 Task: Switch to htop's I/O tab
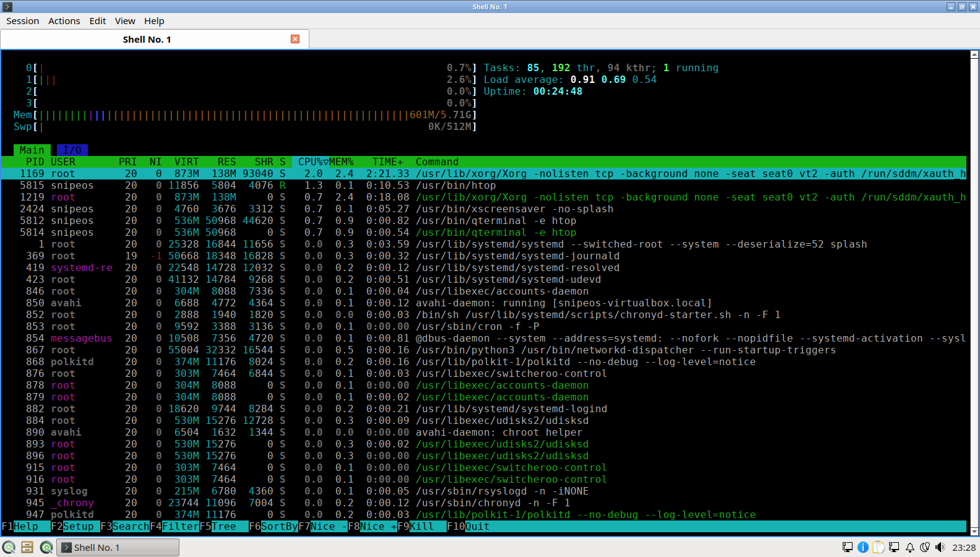(x=72, y=150)
